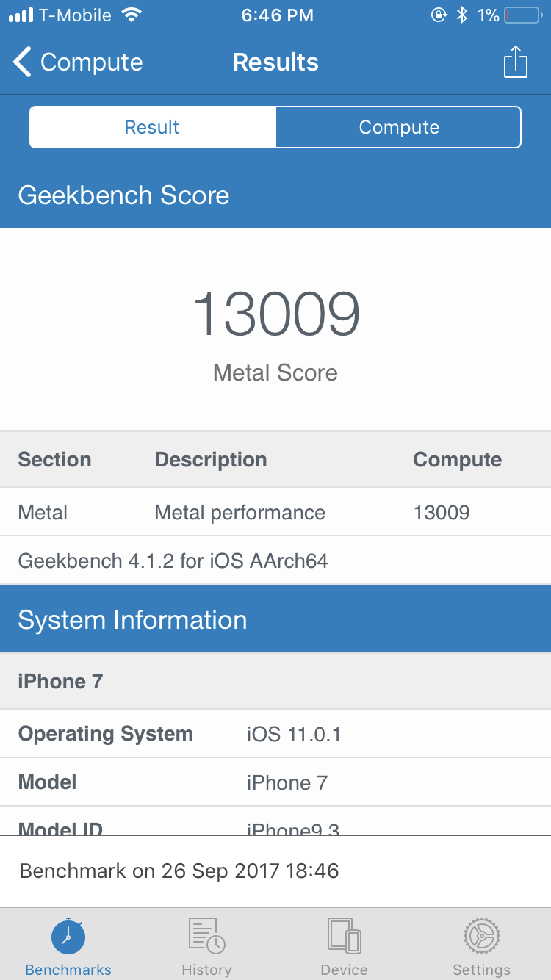Tap the Operating System label
Screen dimensions: 551x980
105,734
